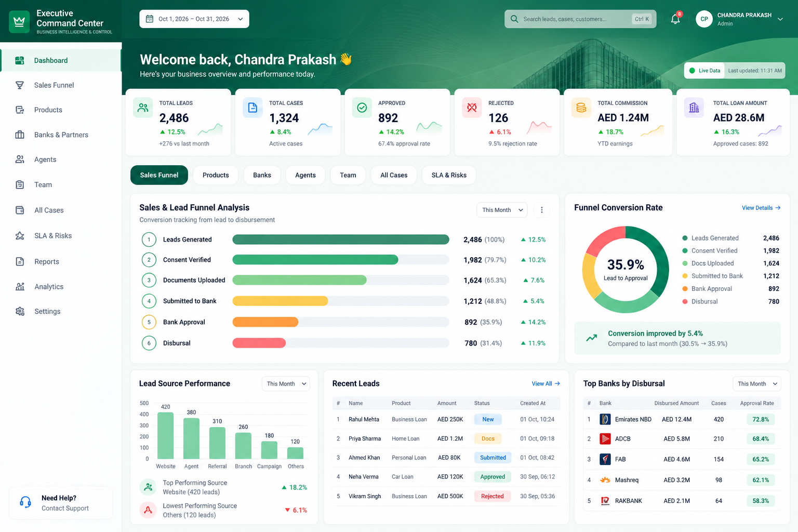Go to Banks & Partners in sidebar
Image resolution: width=798 pixels, height=532 pixels.
[x=61, y=135]
